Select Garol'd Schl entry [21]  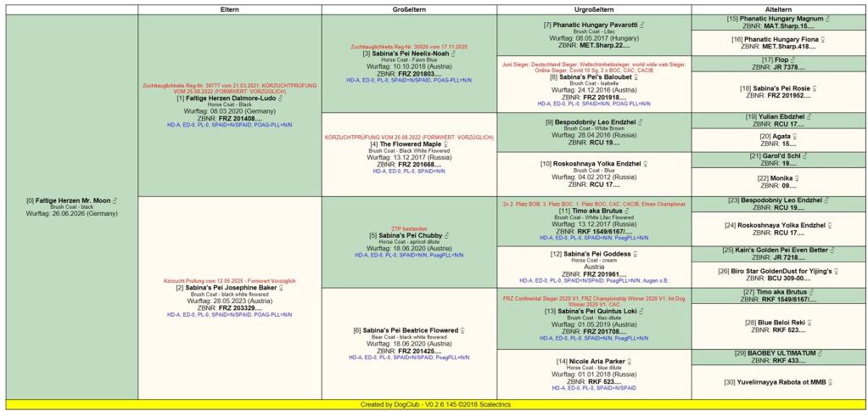780,157
